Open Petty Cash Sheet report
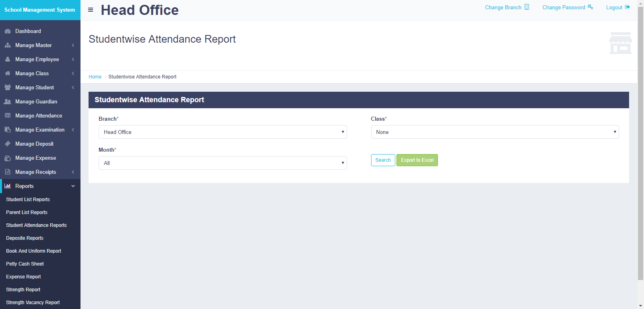 click(x=25, y=264)
